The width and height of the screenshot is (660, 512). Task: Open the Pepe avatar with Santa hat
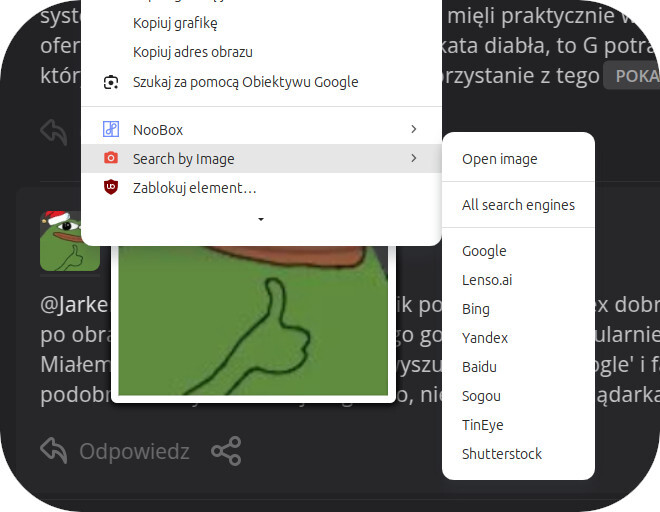[x=68, y=242]
